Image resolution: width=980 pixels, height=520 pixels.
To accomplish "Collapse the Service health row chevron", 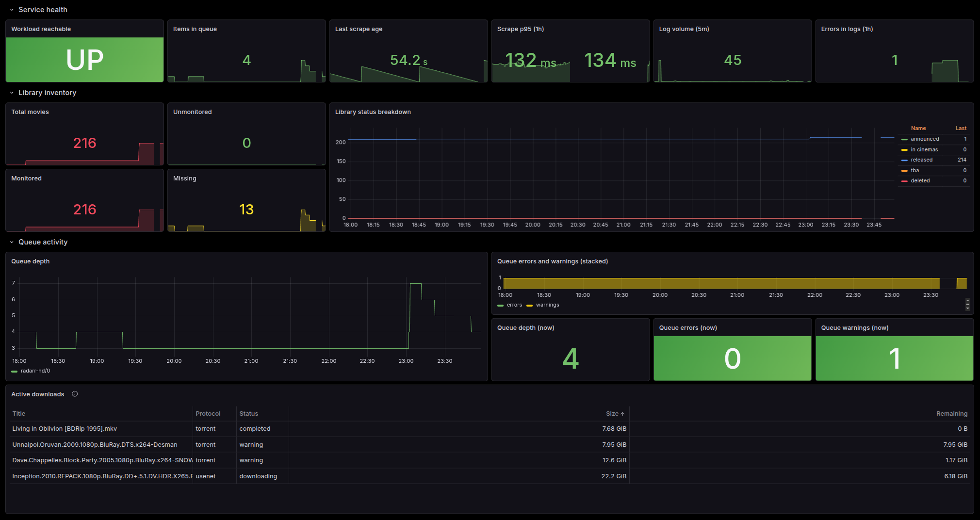I will pyautogui.click(x=12, y=10).
